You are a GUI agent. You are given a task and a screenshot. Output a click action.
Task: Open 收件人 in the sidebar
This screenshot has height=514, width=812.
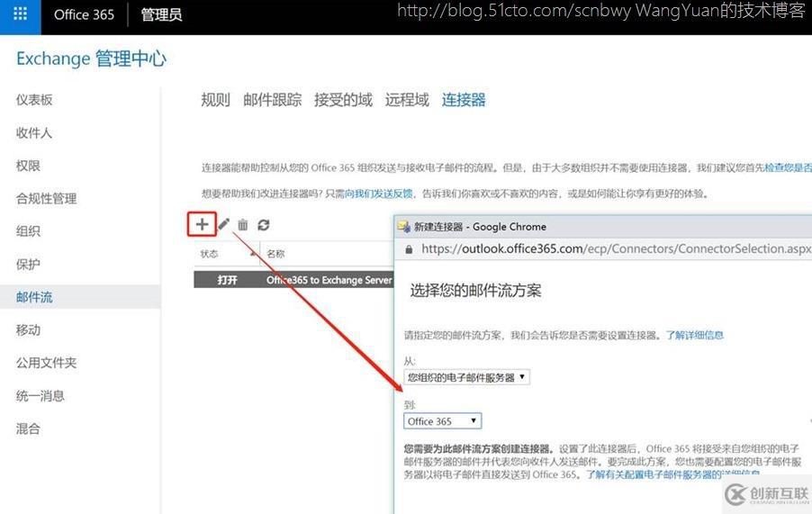tap(34, 133)
